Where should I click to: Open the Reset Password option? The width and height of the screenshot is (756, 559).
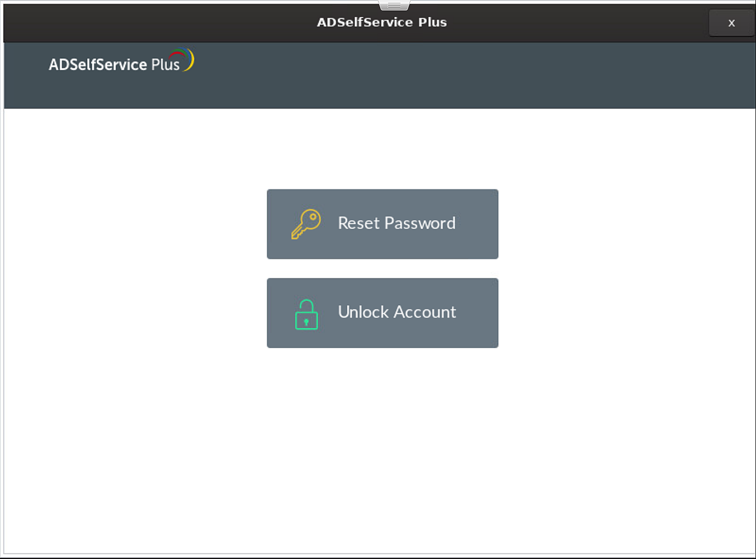(382, 224)
